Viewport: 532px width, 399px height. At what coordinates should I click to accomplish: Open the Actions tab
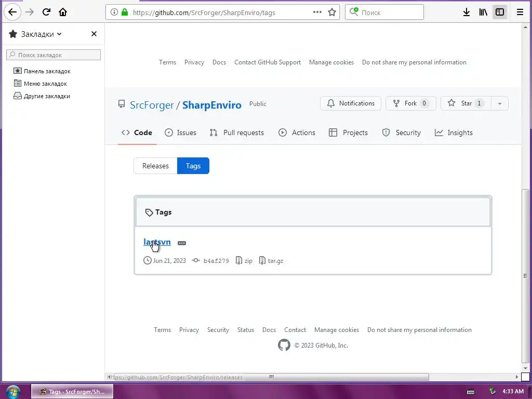tap(297, 132)
